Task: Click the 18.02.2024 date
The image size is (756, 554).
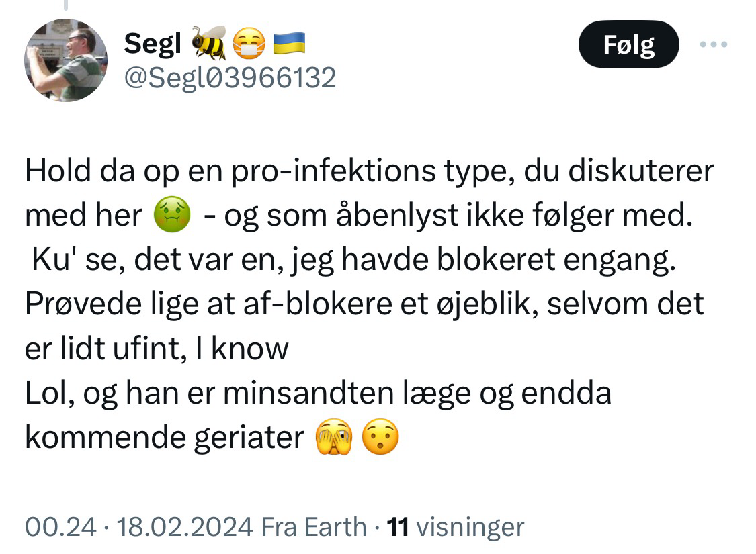Action: point(185,526)
